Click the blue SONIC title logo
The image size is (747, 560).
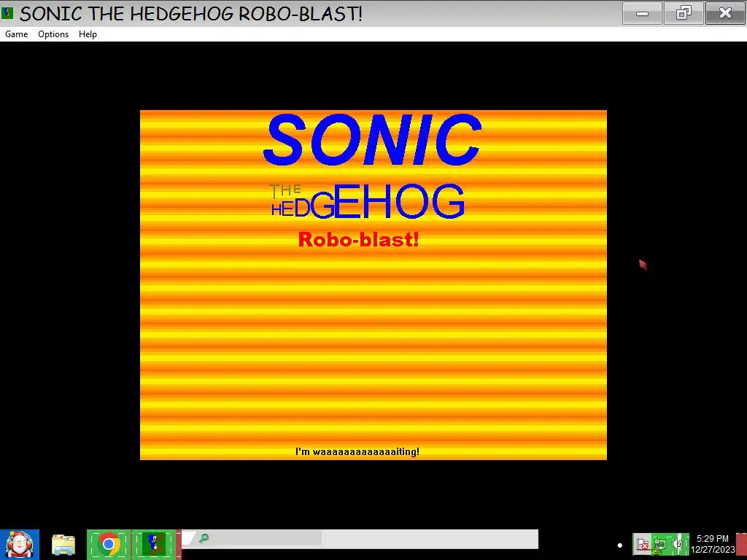point(372,139)
